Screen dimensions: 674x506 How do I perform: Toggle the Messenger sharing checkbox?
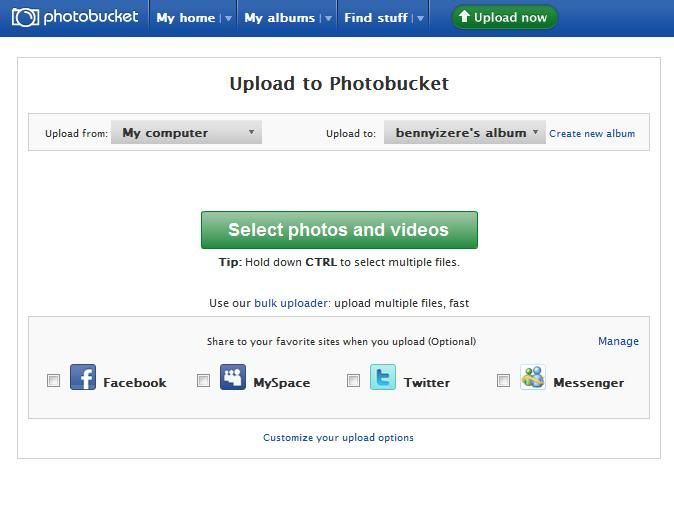(503, 380)
